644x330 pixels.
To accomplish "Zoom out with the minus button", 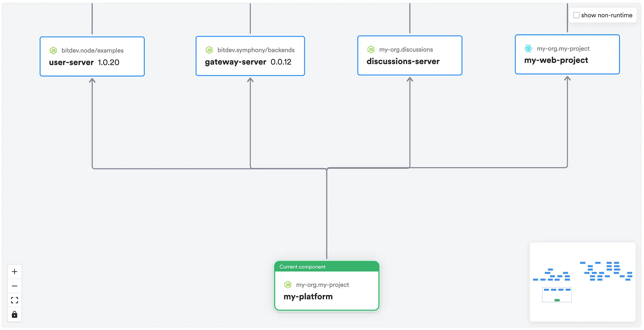I will (x=14, y=286).
